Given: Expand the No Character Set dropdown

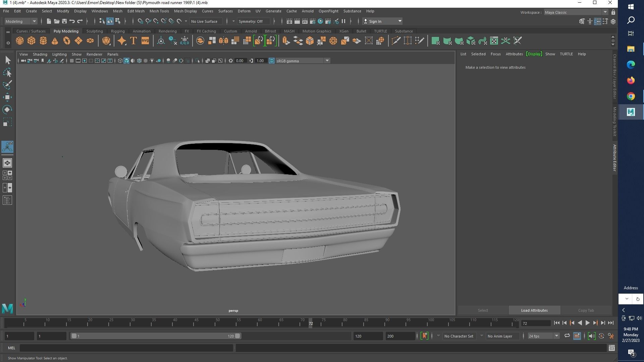Looking at the screenshot, I should 438,336.
